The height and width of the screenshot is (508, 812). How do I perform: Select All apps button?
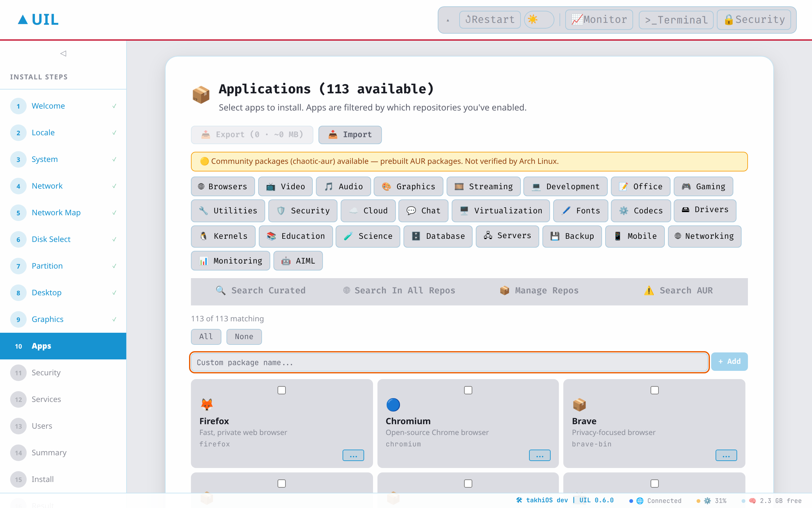(206, 337)
